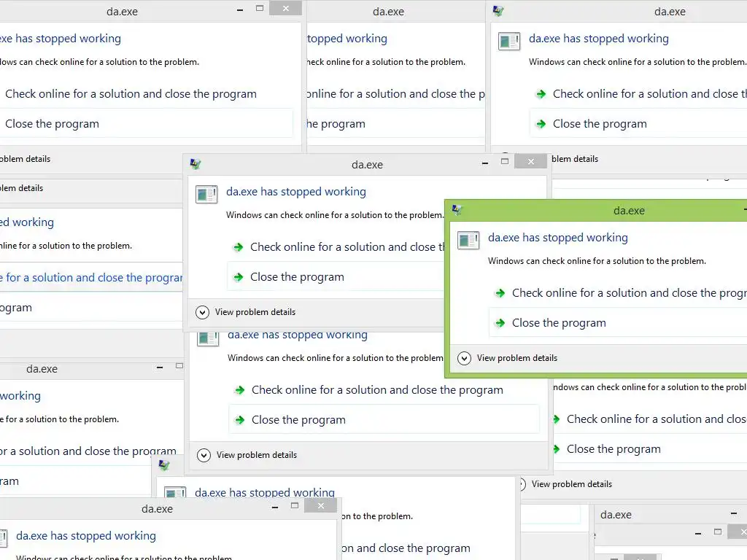This screenshot has height=560, width=747.
Task: Click the program icon beside the heading in the green dialog
Action: (468, 240)
